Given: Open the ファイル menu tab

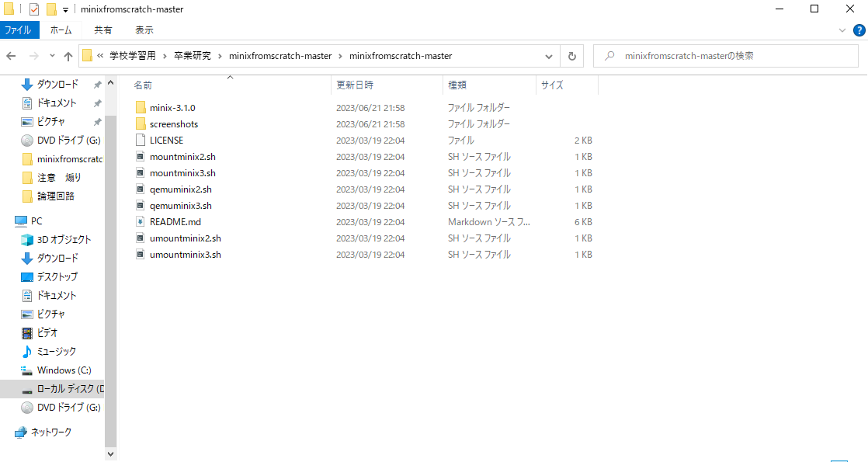Looking at the screenshot, I should (x=19, y=30).
